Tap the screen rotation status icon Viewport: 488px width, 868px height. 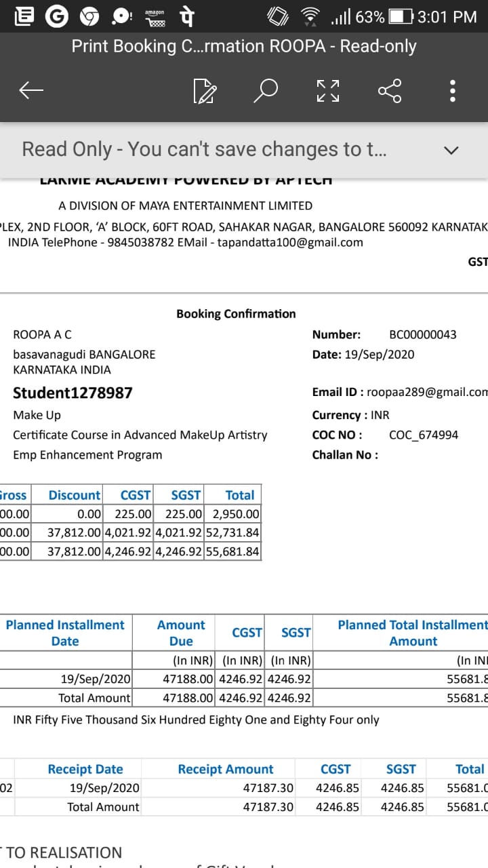coord(278,17)
